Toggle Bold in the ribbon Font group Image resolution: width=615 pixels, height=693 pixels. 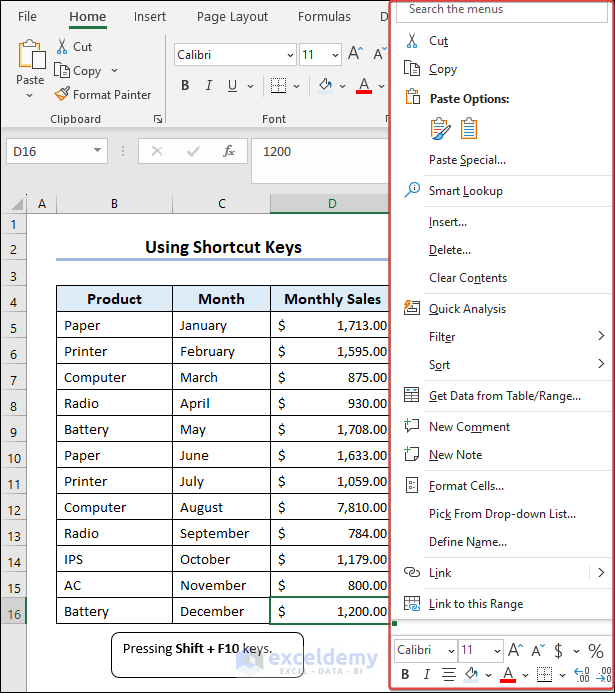185,85
